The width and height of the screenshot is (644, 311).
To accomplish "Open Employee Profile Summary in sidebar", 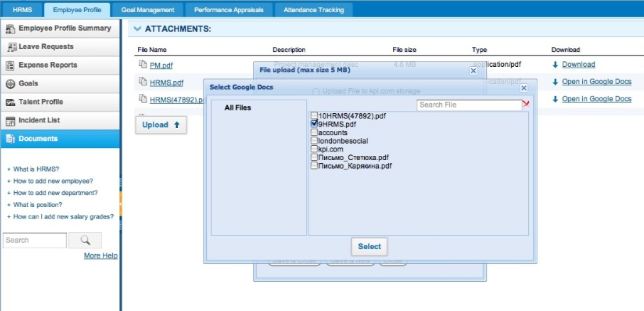I will click(x=60, y=28).
